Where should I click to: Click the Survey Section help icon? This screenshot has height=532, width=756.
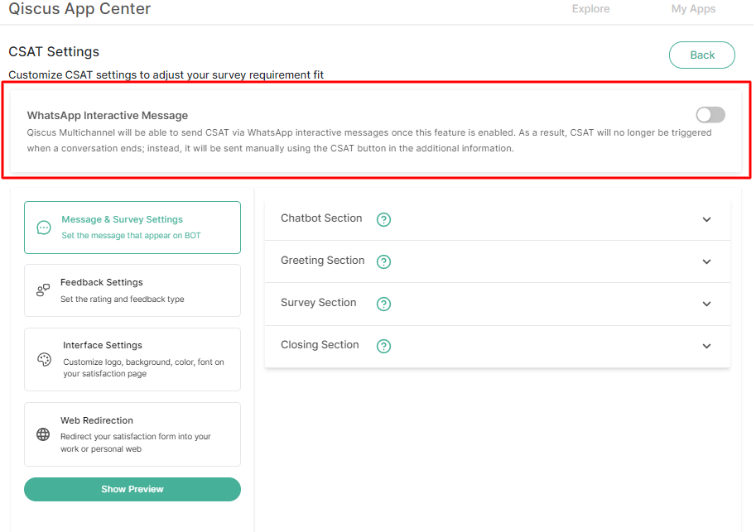point(383,304)
